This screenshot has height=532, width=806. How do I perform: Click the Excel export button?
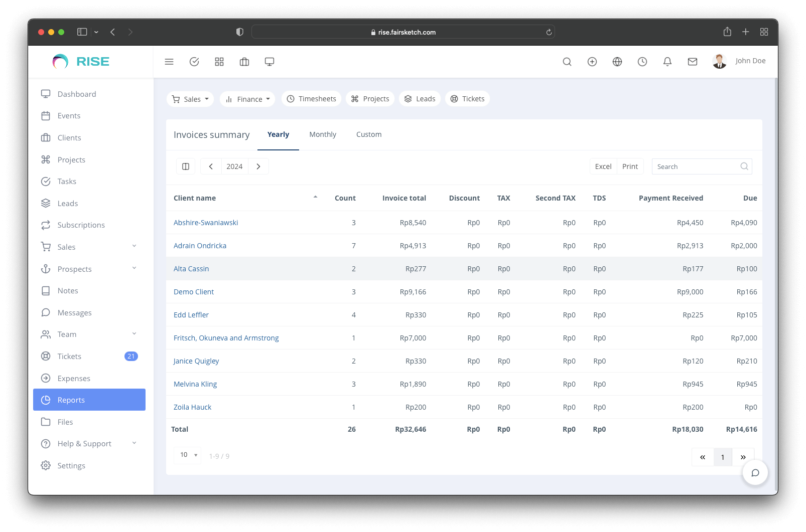pos(603,166)
